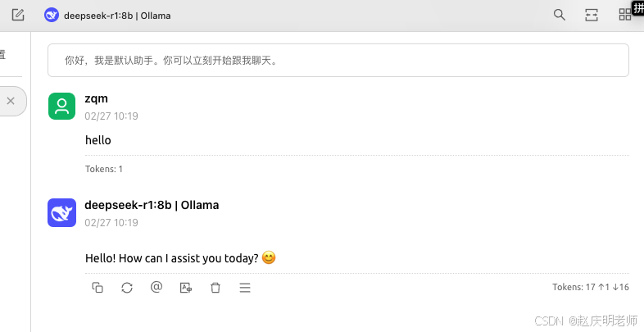Click the translate message icon

[186, 288]
